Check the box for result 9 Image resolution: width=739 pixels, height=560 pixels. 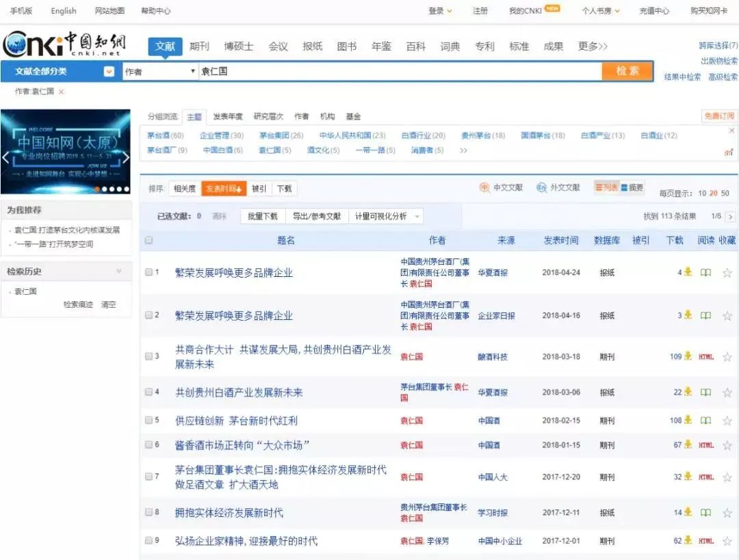pos(149,540)
